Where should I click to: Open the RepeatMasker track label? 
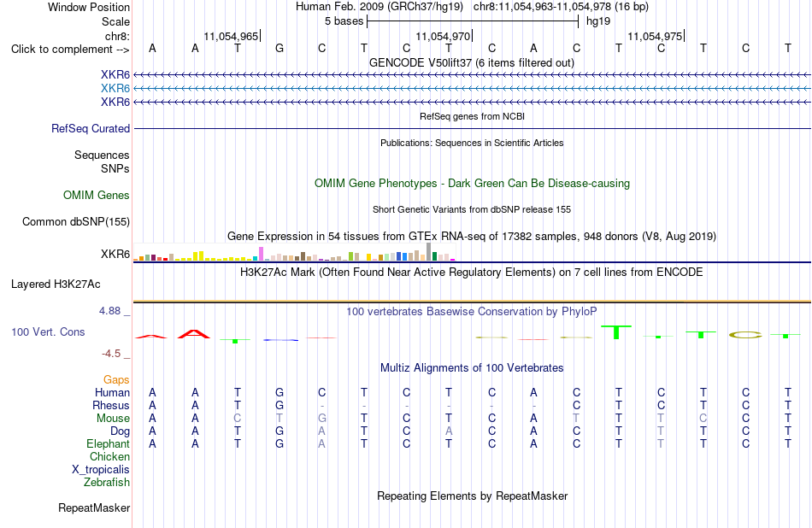pyautogui.click(x=94, y=507)
